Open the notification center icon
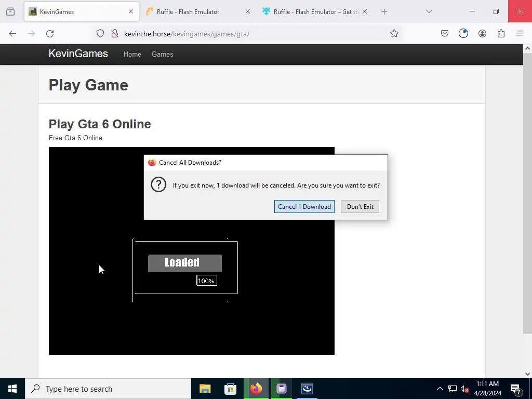 [x=516, y=389]
